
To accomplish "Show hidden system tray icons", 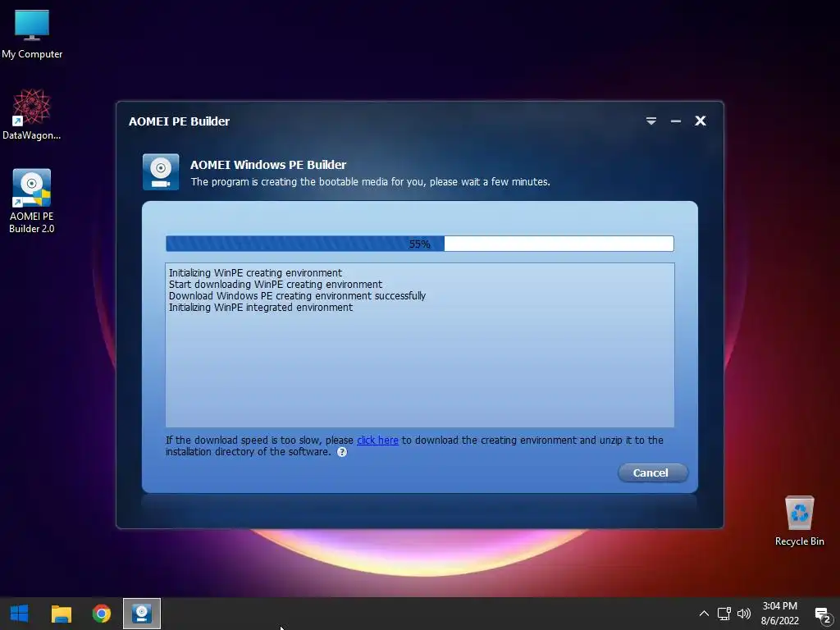I will tap(704, 614).
